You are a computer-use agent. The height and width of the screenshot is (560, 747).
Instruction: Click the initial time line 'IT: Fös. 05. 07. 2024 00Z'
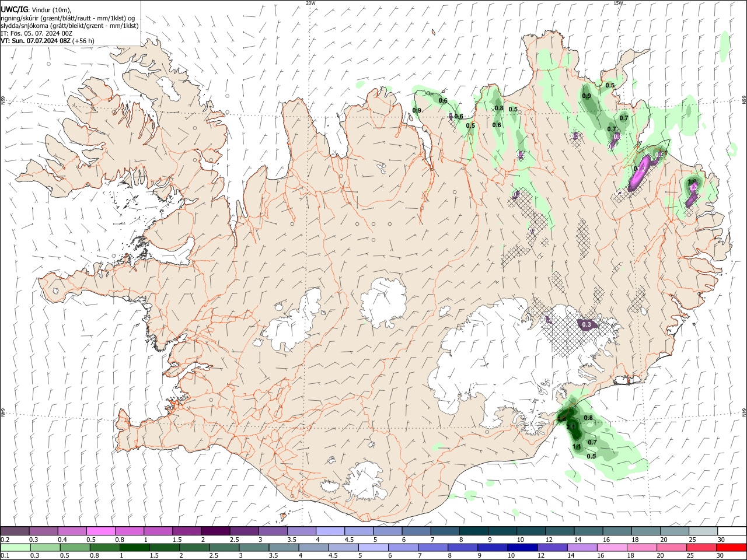pos(36,33)
